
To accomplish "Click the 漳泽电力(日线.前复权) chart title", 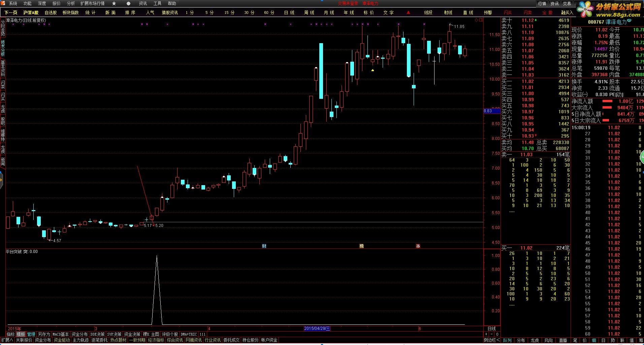I will tap(26, 20).
